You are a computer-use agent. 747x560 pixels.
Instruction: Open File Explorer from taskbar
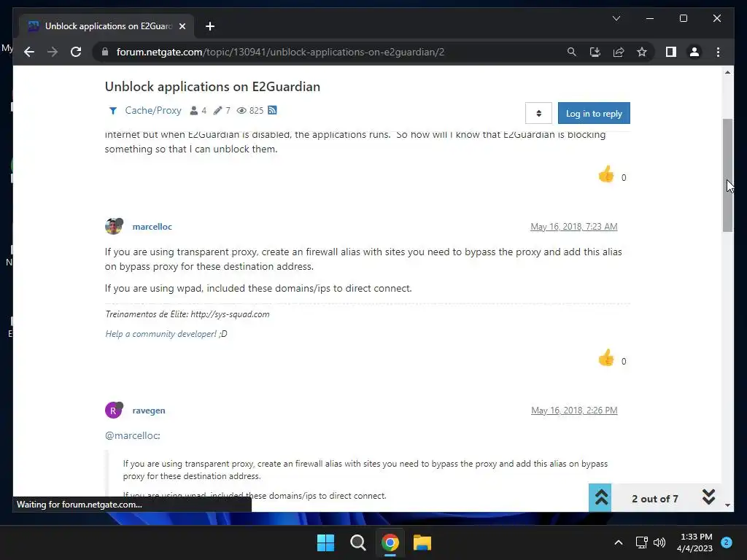tap(422, 542)
